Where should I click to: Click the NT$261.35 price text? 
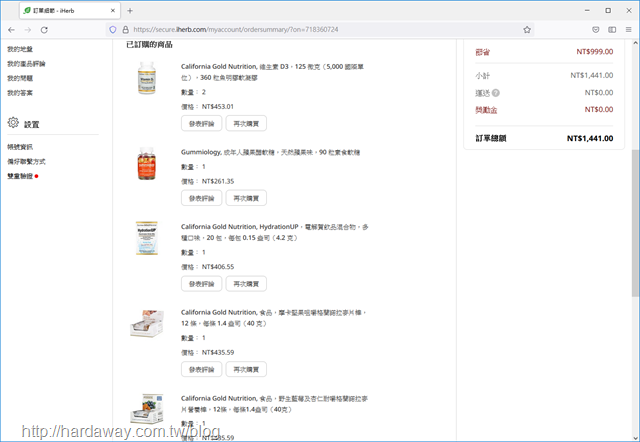[218, 181]
